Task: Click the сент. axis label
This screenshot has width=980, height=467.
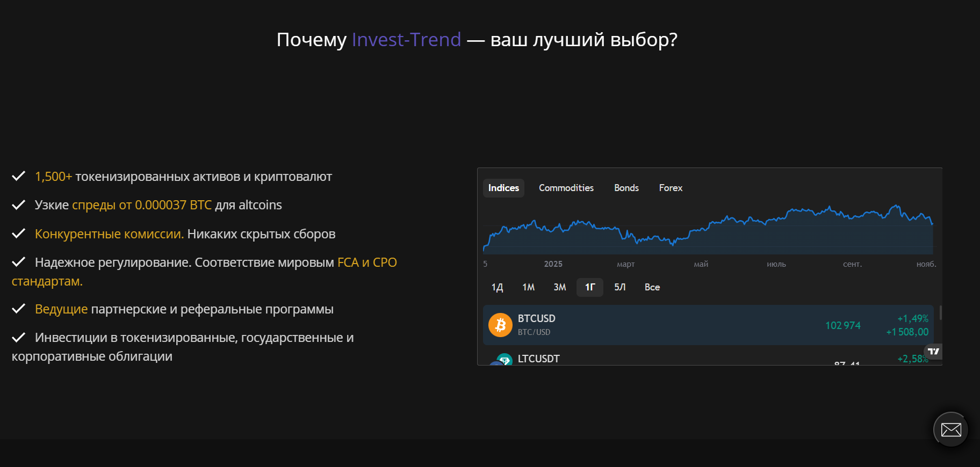Action: 852,264
